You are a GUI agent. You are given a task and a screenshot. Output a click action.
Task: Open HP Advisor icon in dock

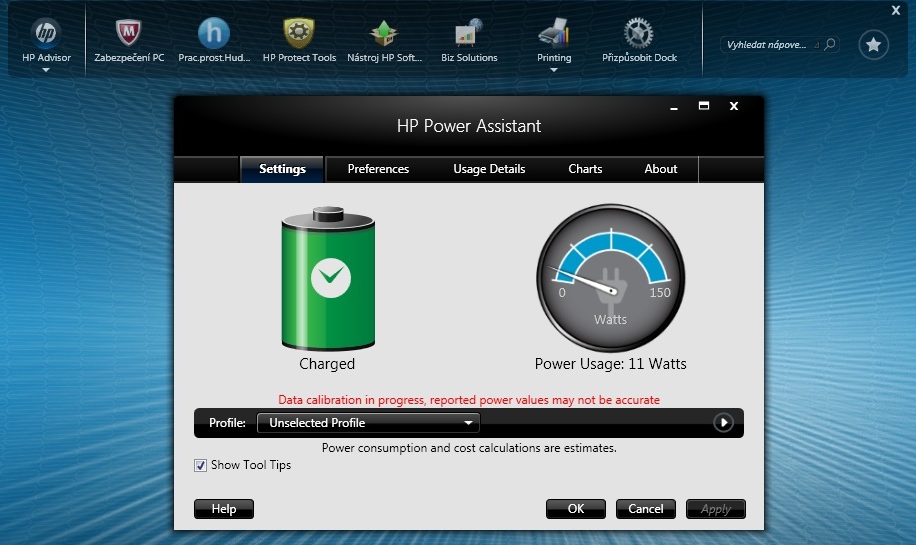46,33
